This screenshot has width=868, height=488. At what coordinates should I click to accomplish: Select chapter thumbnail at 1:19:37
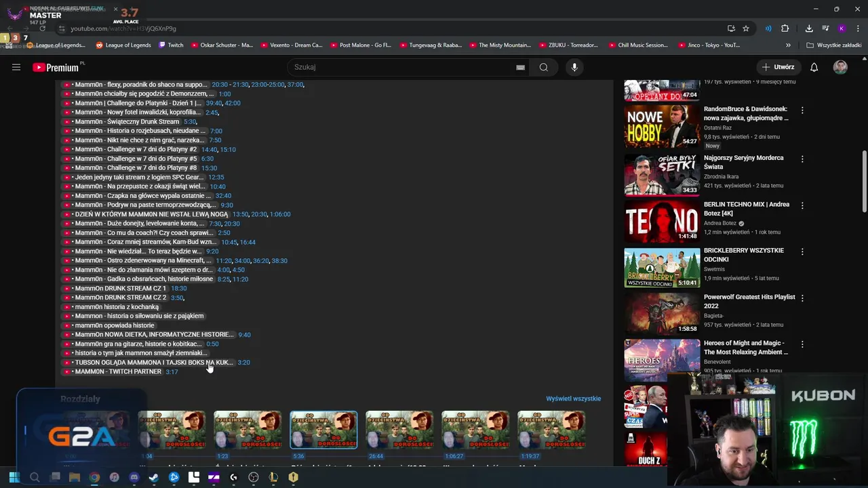(x=551, y=430)
